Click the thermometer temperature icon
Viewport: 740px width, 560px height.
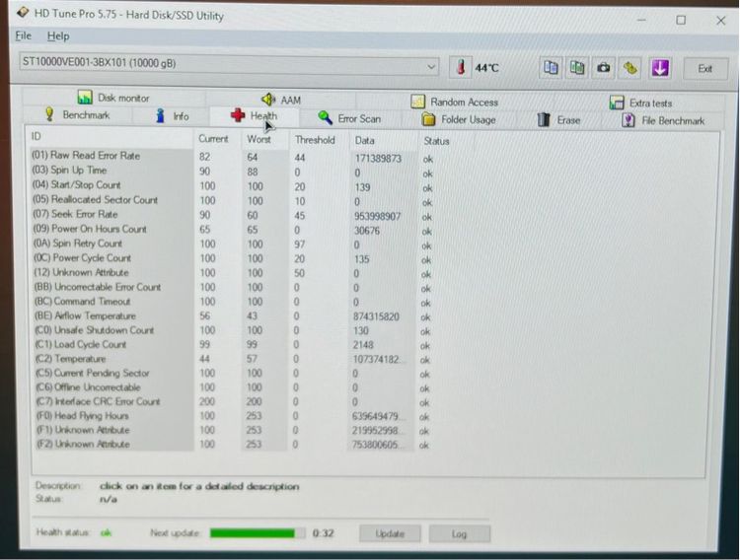coord(461,67)
